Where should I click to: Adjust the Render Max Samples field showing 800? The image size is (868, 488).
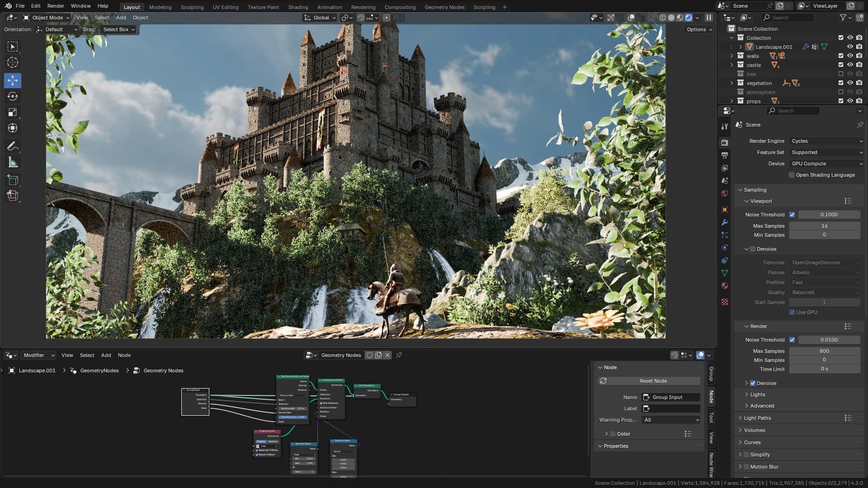[x=824, y=351]
